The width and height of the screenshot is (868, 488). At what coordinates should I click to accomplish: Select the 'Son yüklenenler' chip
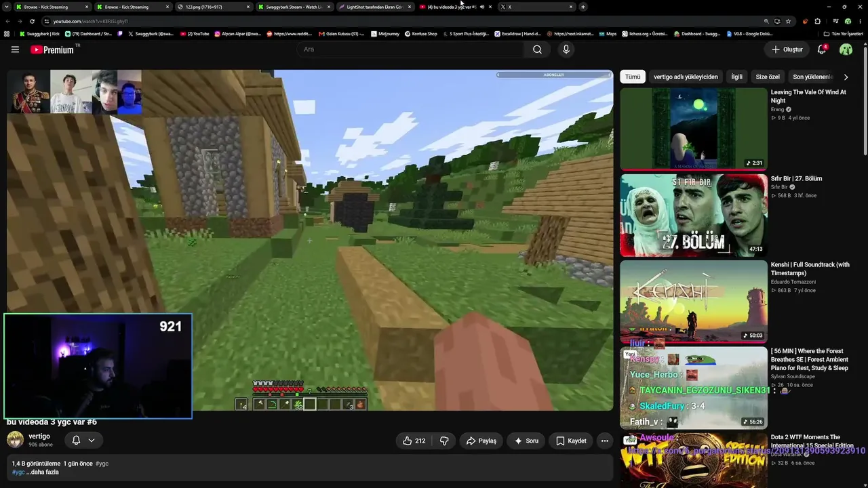[812, 77]
